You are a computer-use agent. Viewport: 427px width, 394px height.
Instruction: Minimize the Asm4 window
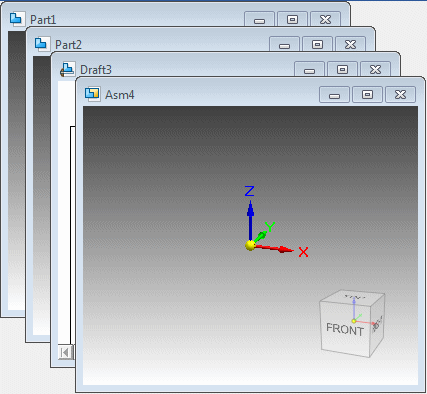pyautogui.click(x=334, y=95)
